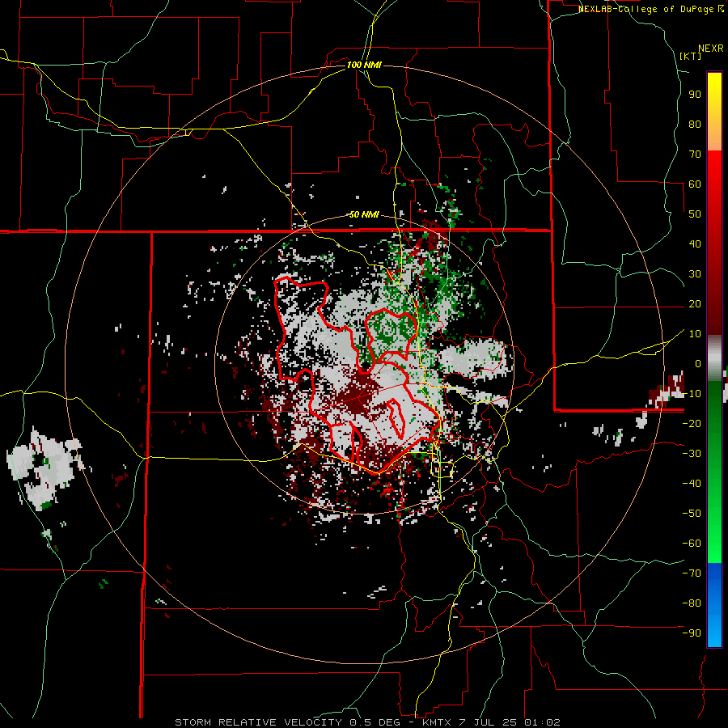
Task: Click the "-90" value on velocity scale
Action: point(692,633)
